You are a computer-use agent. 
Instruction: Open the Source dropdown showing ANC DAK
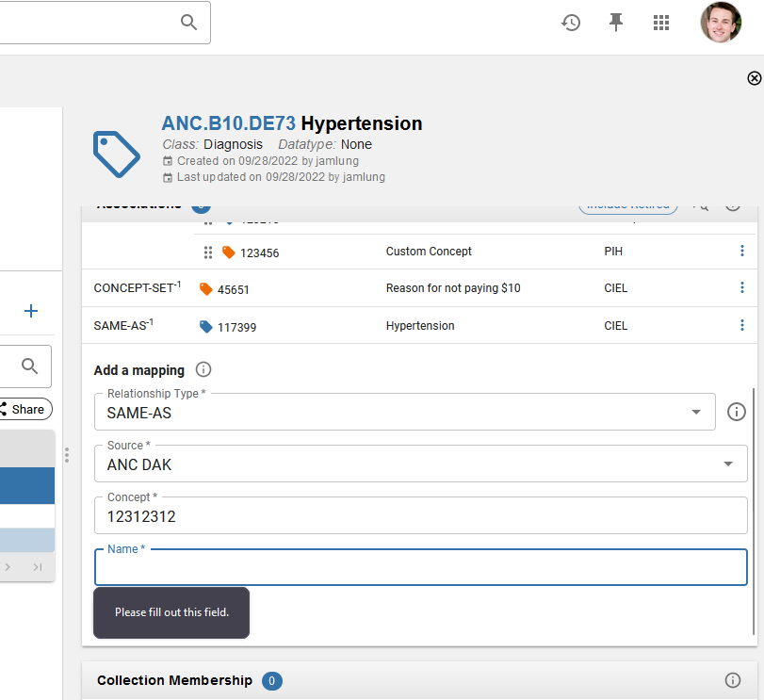tap(727, 464)
